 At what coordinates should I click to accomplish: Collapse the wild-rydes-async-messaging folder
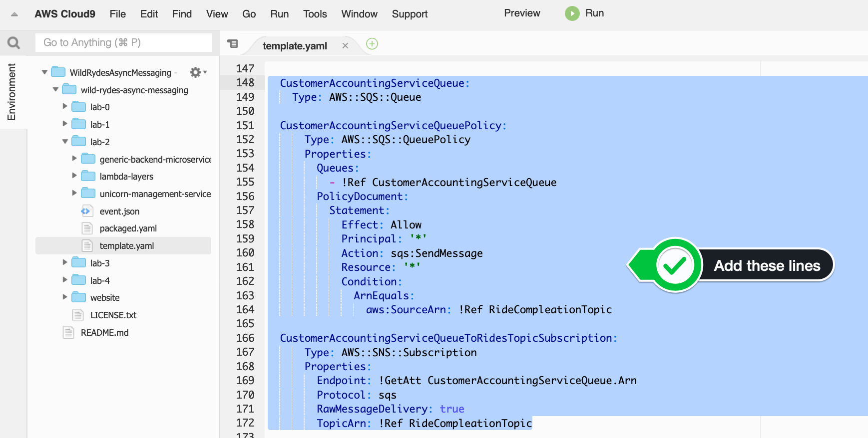[55, 90]
